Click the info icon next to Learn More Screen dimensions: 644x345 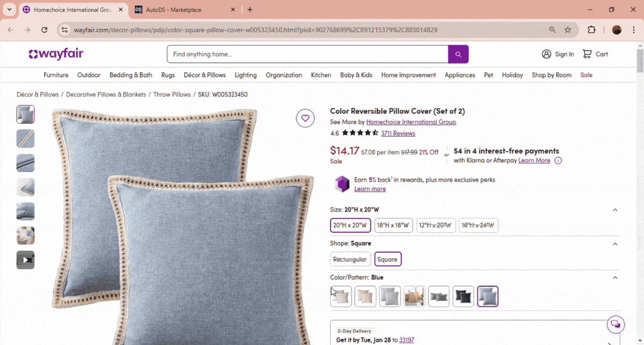coord(559,160)
